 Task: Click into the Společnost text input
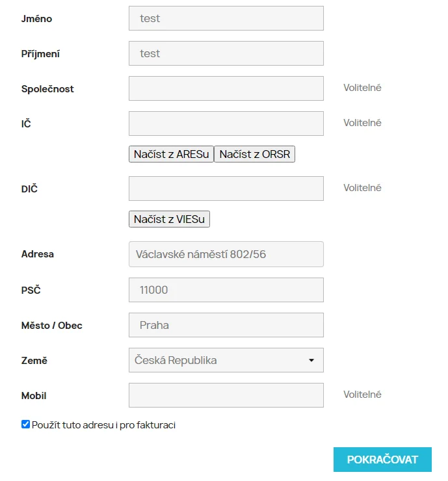pyautogui.click(x=226, y=88)
